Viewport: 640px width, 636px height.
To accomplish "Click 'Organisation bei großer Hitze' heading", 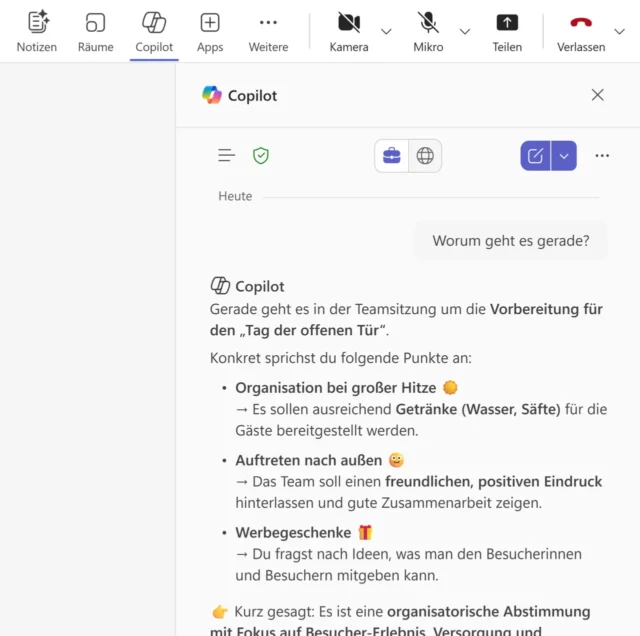I will [x=336, y=388].
